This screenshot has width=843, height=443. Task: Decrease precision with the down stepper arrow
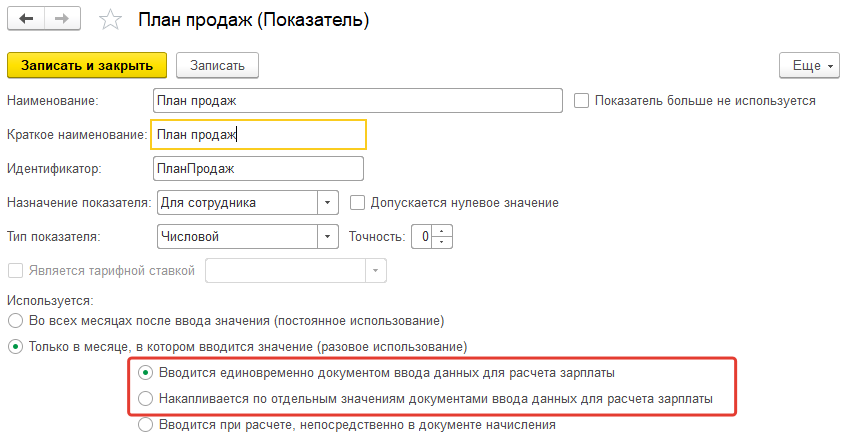tap(445, 243)
